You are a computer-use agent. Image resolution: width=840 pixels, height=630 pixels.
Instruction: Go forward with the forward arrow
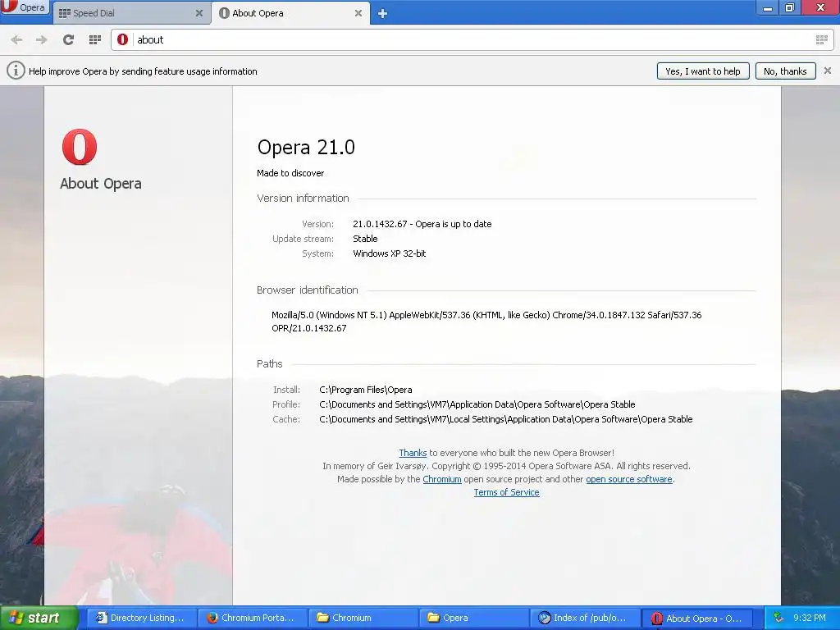point(41,39)
